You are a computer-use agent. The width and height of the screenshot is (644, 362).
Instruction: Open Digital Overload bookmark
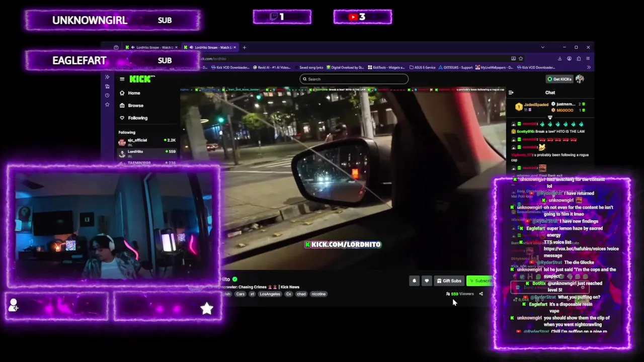coord(345,67)
